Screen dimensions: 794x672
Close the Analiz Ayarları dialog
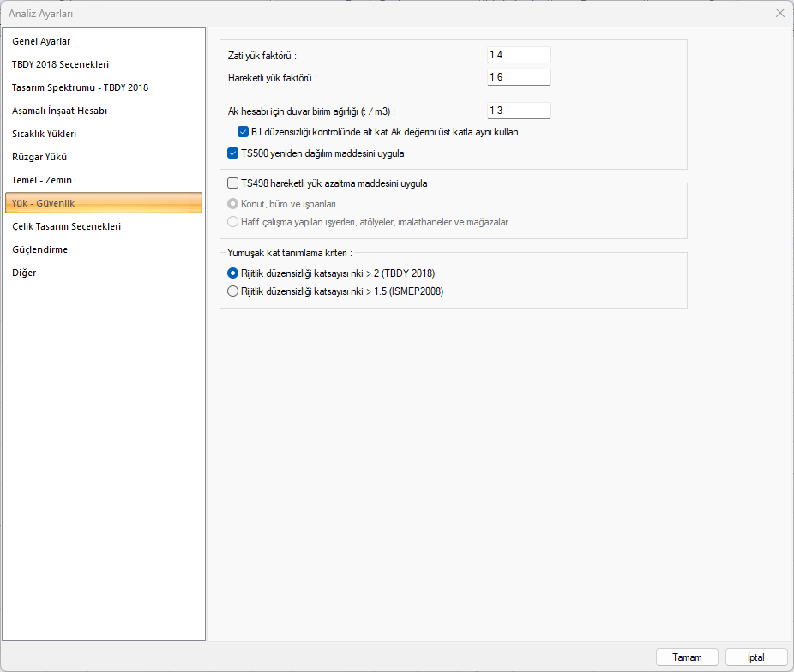tap(779, 13)
